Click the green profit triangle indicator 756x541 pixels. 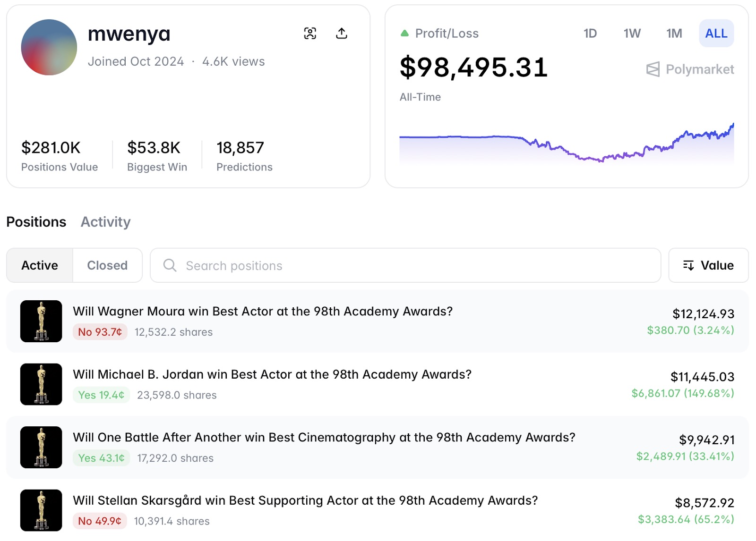tap(404, 34)
